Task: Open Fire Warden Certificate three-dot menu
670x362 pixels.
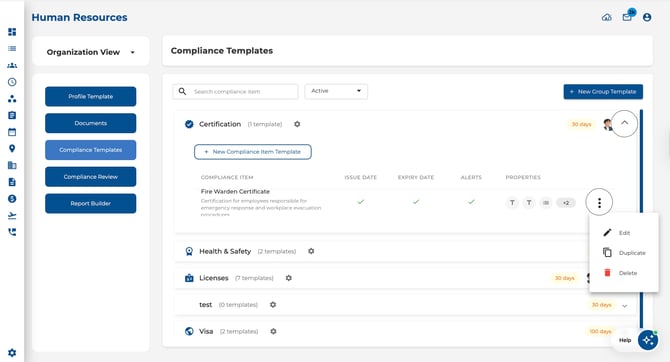Action: 599,202
